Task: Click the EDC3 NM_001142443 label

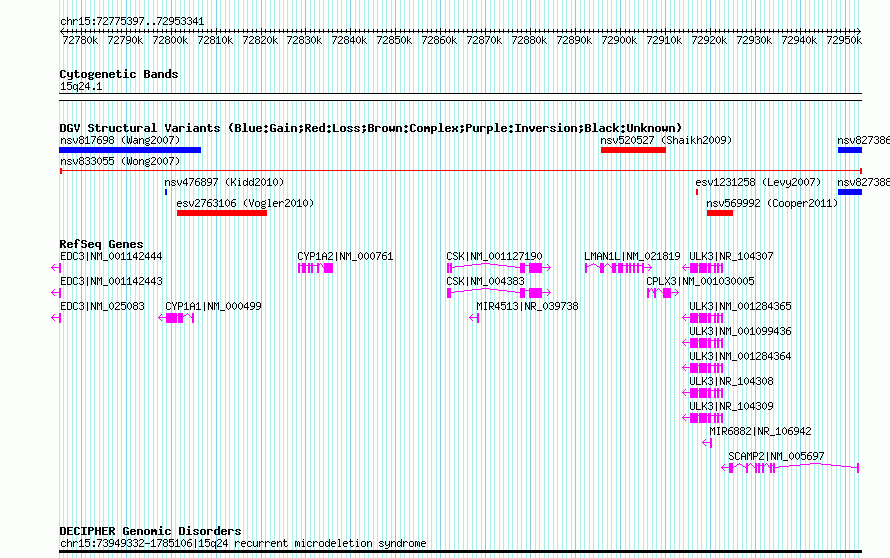Action: tap(111, 282)
